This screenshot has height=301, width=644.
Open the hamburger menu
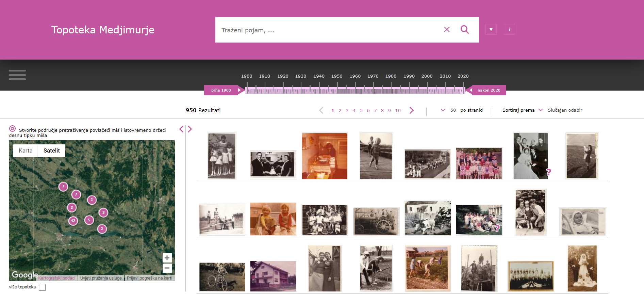17,75
